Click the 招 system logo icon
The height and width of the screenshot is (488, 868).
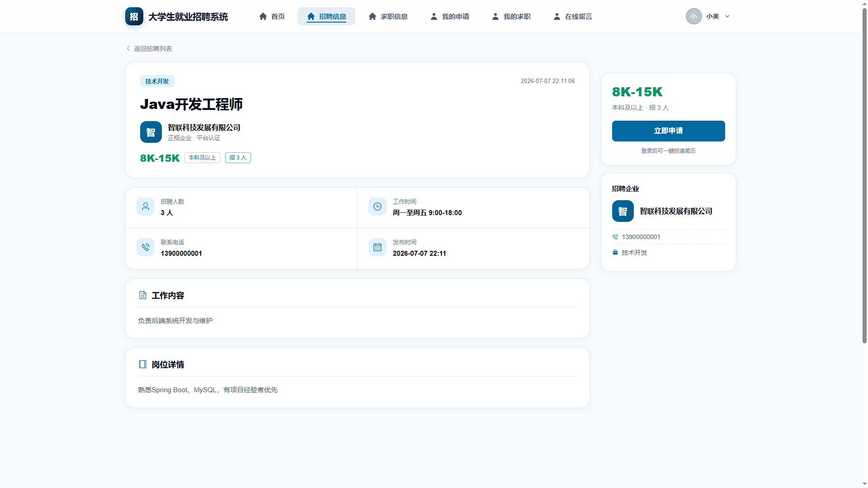pyautogui.click(x=134, y=16)
